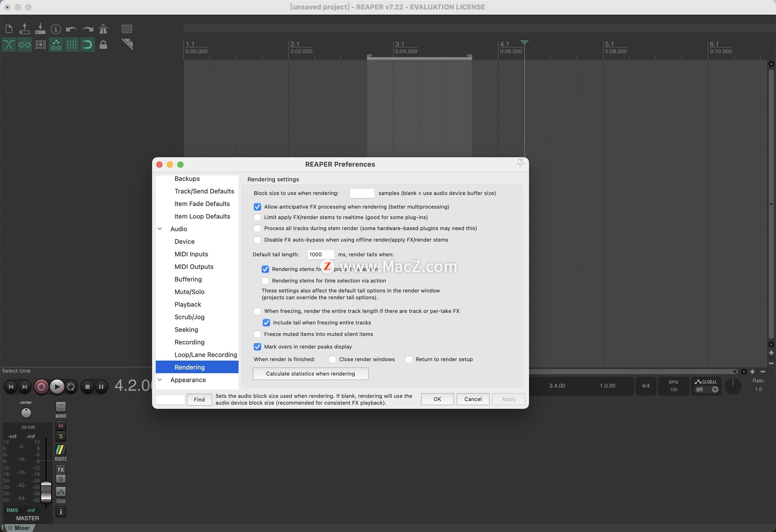This screenshot has width=776, height=532.
Task: Click the default tail length field
Action: click(x=321, y=254)
